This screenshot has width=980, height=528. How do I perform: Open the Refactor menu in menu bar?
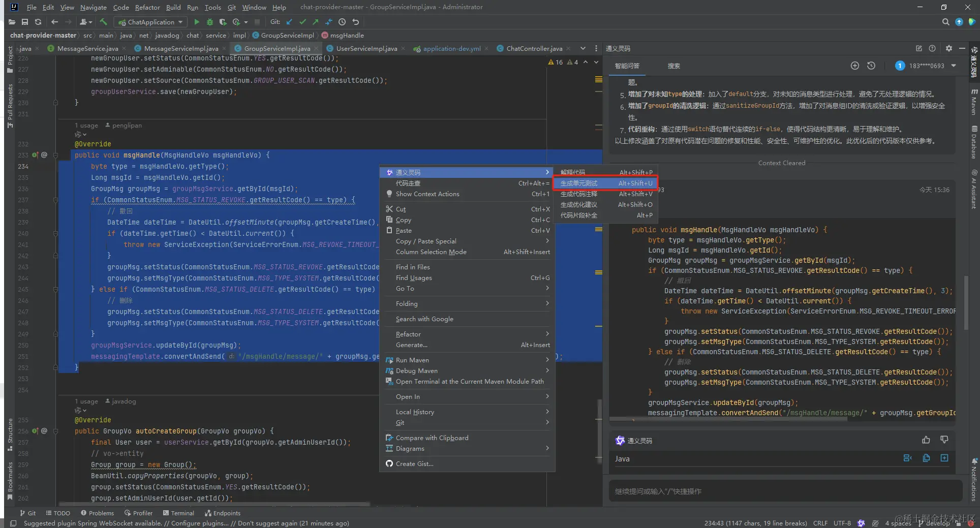point(147,7)
